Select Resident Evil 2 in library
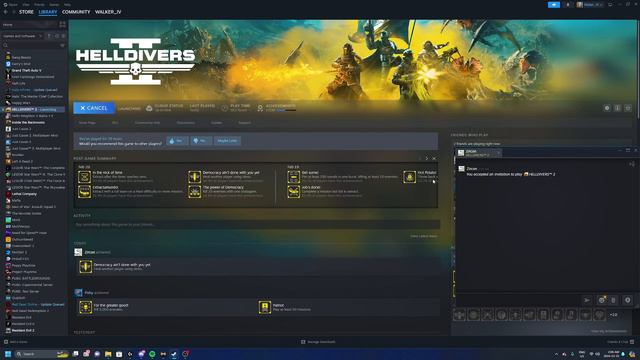Screen dimensions: 640x360 click(x=23, y=330)
